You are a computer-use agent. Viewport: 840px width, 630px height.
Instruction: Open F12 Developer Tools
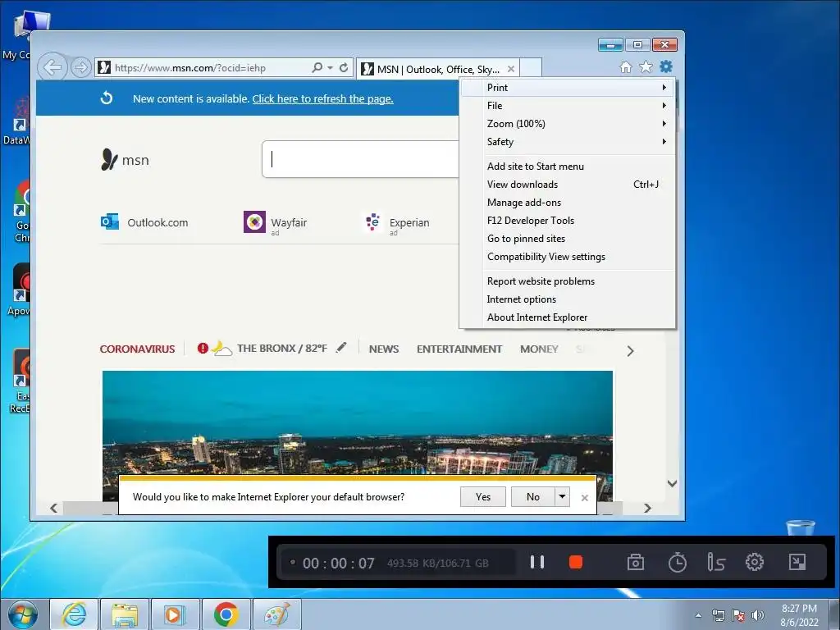[x=568, y=221]
